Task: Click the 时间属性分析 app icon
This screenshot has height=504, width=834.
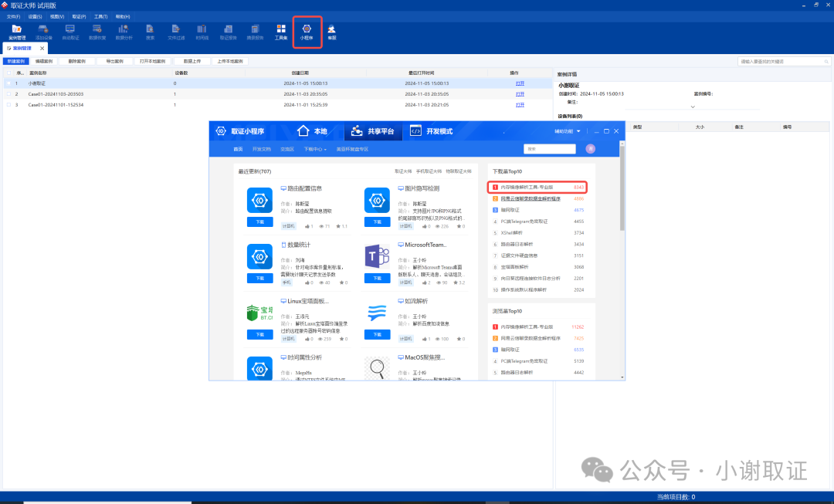Action: 259,368
